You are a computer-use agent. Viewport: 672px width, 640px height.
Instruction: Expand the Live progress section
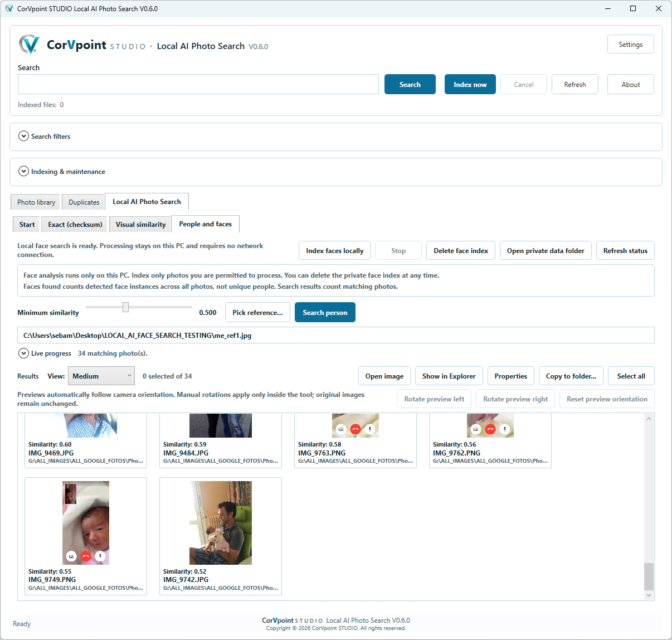(23, 353)
